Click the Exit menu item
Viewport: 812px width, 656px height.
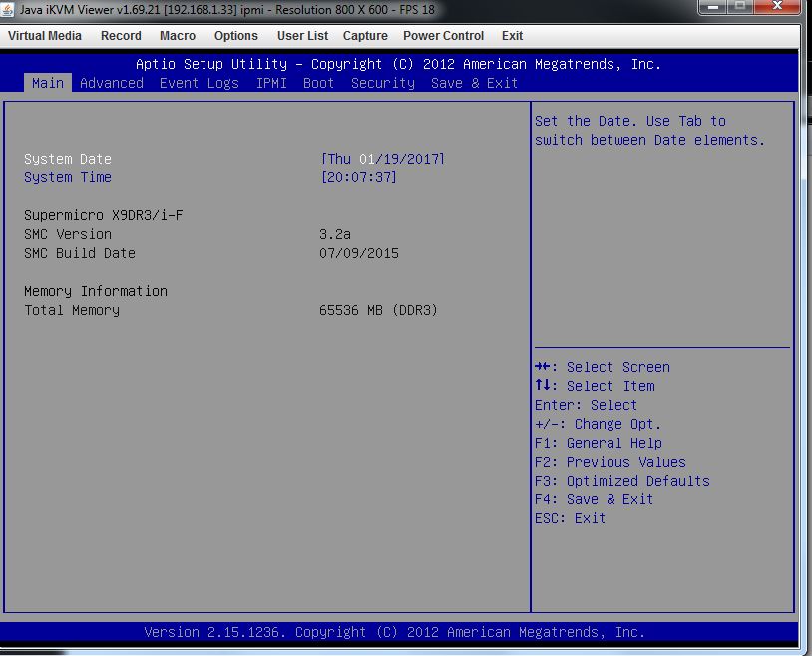(512, 36)
